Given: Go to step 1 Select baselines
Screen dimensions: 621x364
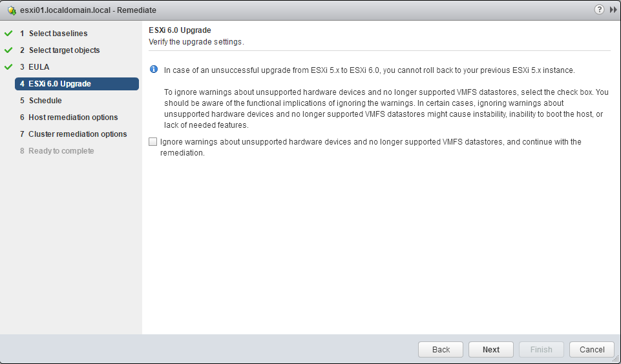Looking at the screenshot, I should [x=58, y=34].
